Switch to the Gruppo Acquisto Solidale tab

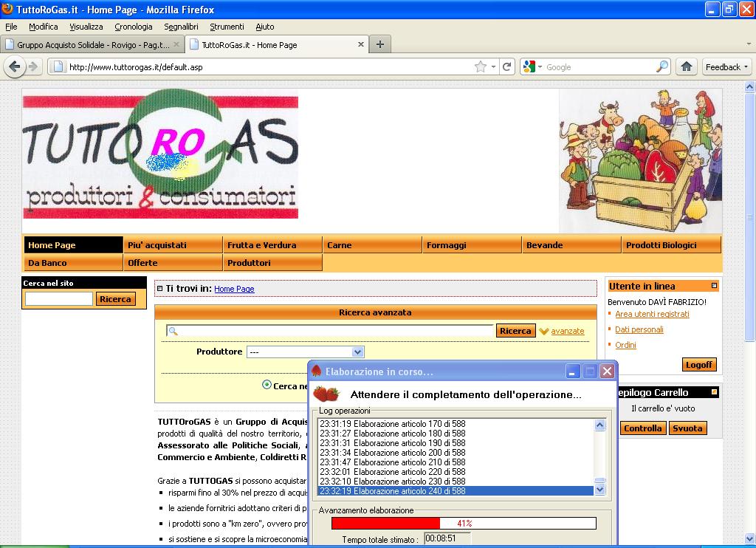point(92,44)
